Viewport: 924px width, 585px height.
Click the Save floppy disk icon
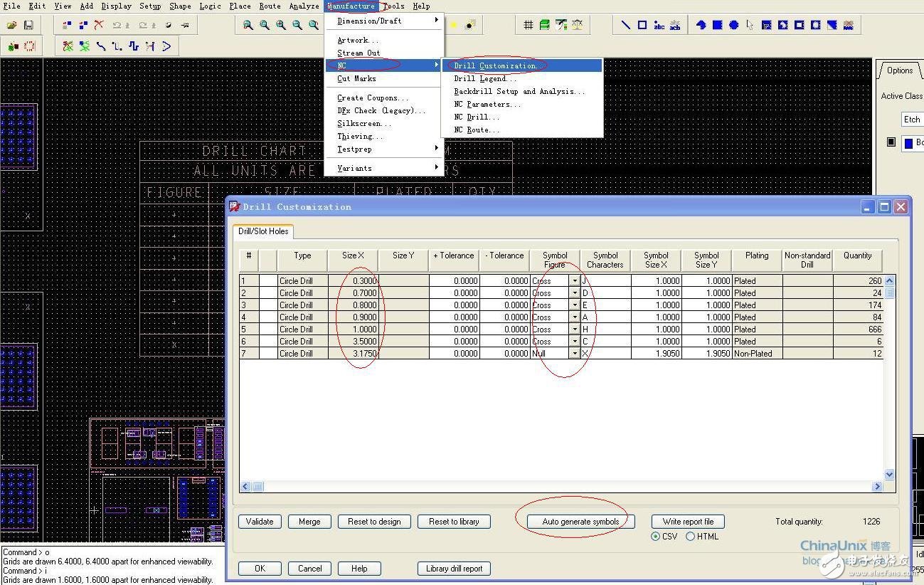28,25
